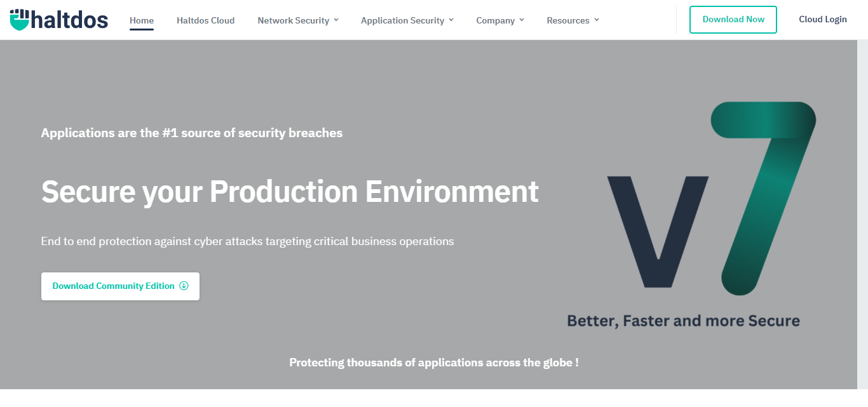Expand Resources dropdown chevron
Viewport: 868px width, 407px height.
coord(597,20)
